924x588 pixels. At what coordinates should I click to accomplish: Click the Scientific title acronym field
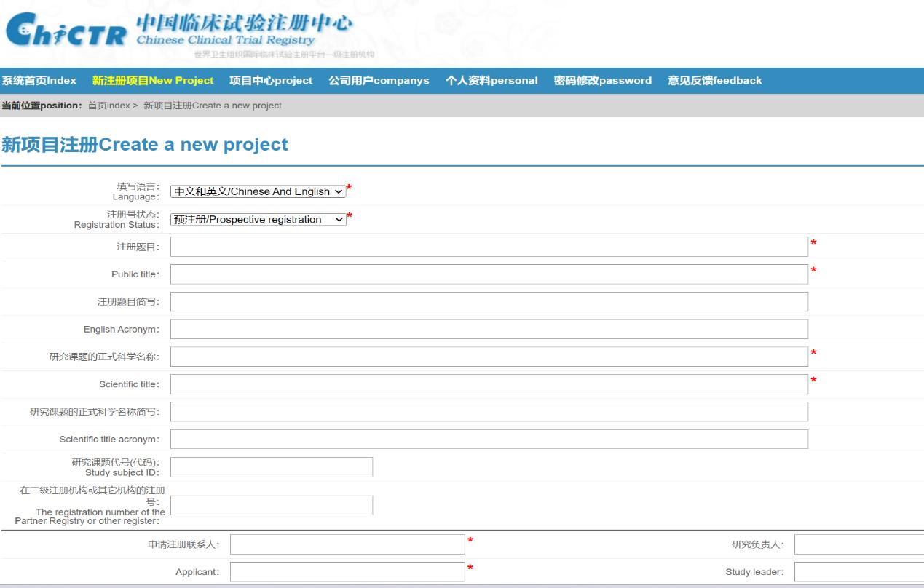(489, 439)
